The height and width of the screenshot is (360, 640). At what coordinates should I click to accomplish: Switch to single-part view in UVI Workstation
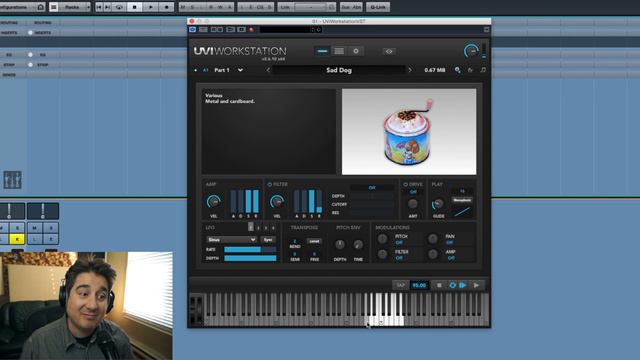point(322,51)
